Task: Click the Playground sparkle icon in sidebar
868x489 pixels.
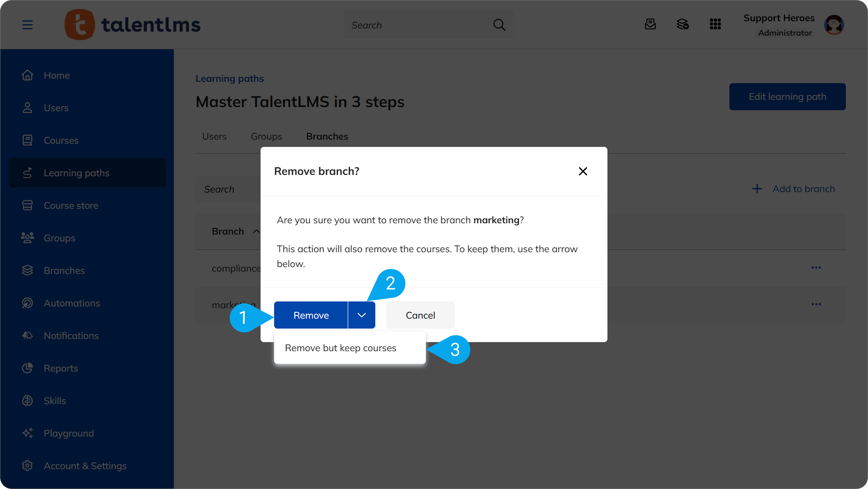Action: click(x=28, y=433)
